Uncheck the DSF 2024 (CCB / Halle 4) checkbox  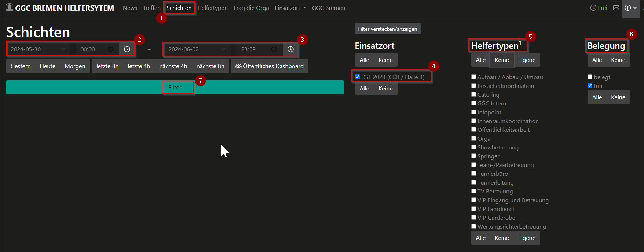click(358, 77)
